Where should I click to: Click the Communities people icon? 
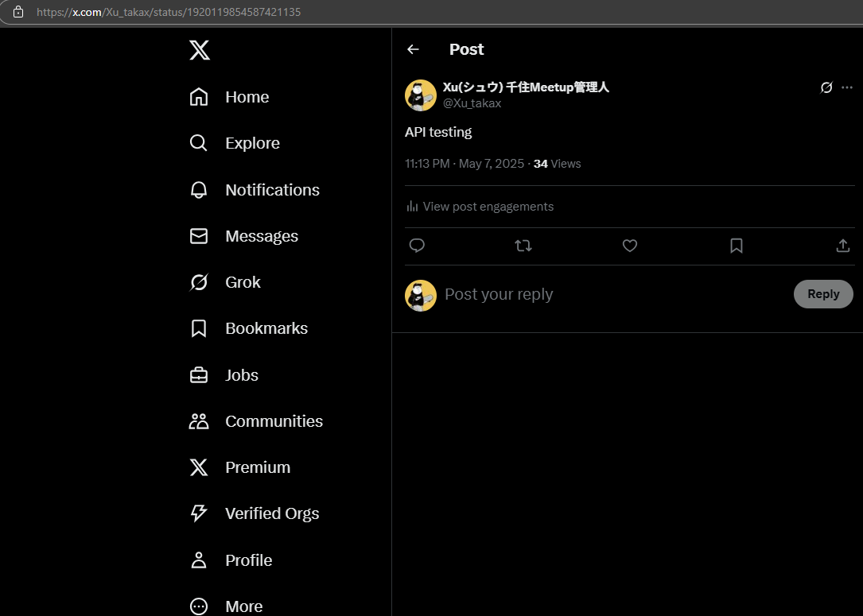199,421
